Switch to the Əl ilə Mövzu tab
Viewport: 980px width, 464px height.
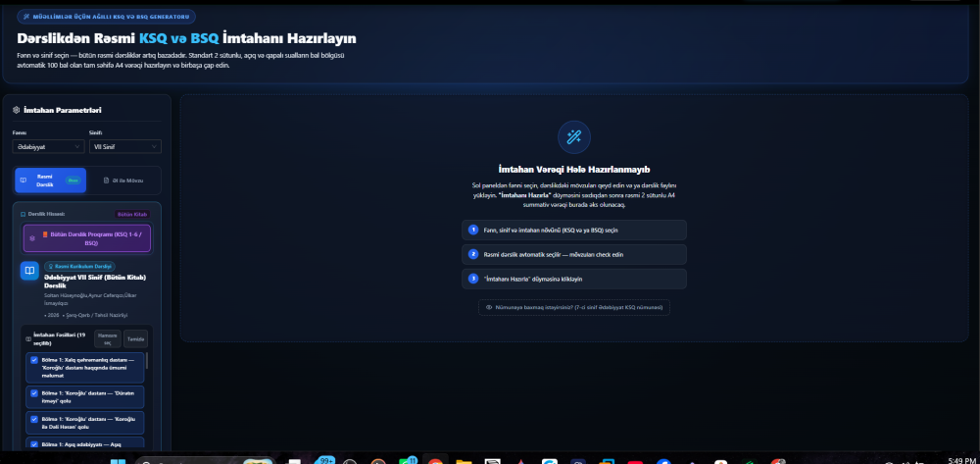pos(123,180)
